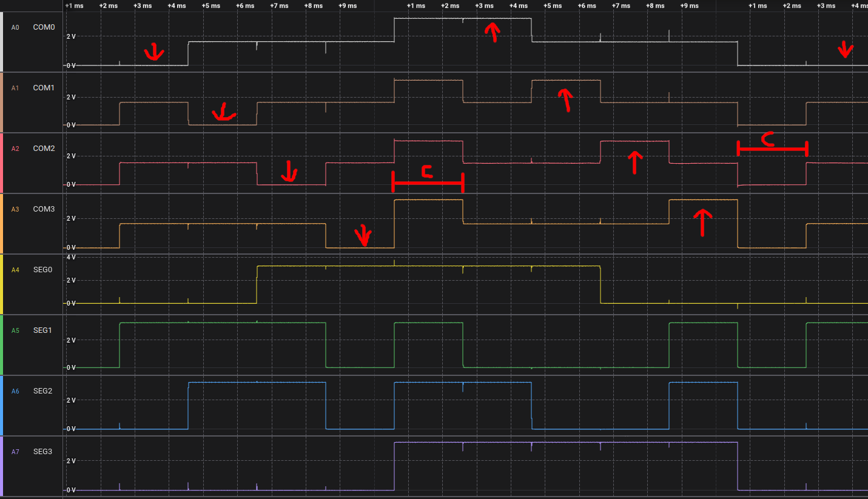Select the SEG2 channel label
Viewport: 868px width, 499px height.
43,391
